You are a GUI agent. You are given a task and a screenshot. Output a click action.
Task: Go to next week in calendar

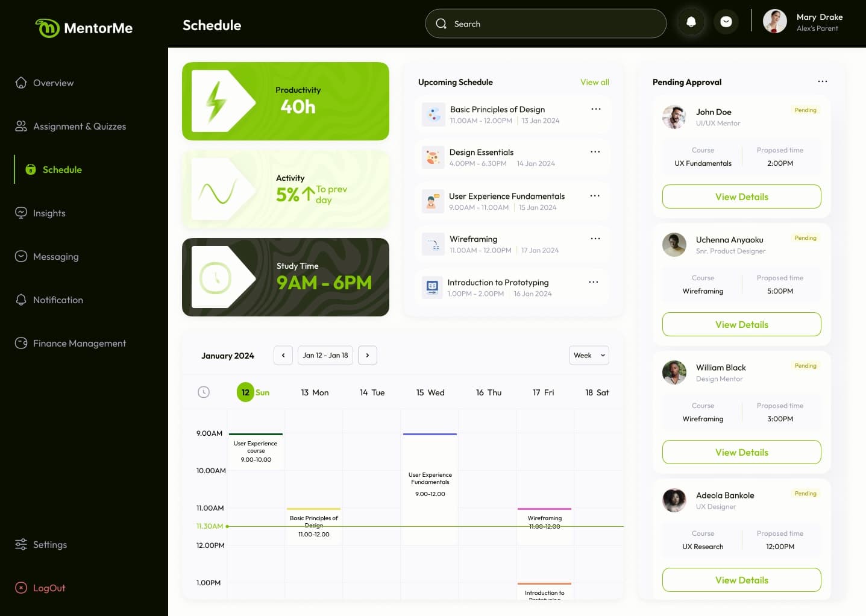pyautogui.click(x=368, y=355)
